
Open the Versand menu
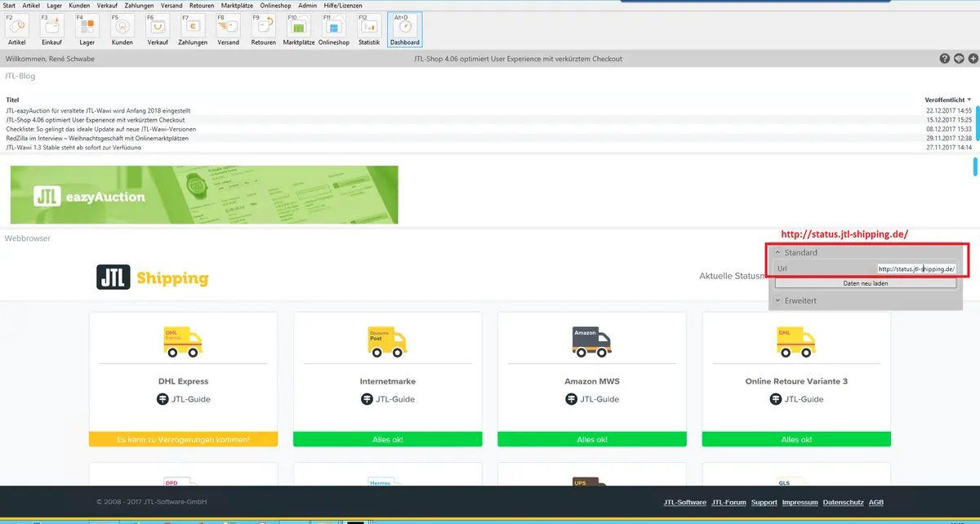click(171, 5)
